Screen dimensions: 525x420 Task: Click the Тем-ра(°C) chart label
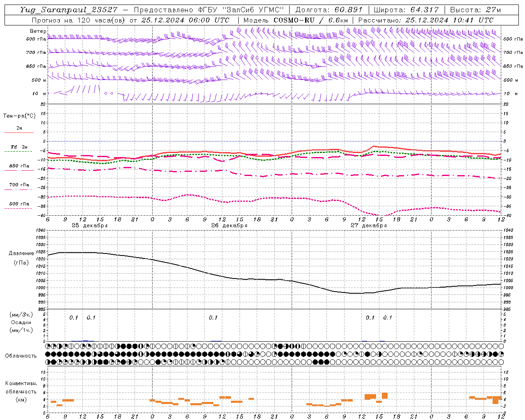(19, 116)
